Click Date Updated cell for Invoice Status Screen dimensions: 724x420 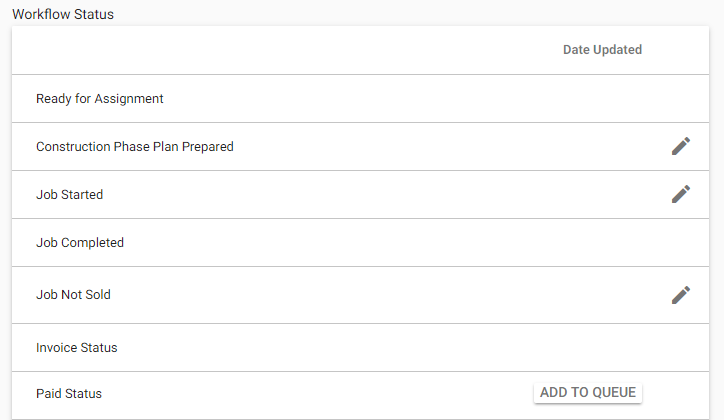tap(602, 348)
